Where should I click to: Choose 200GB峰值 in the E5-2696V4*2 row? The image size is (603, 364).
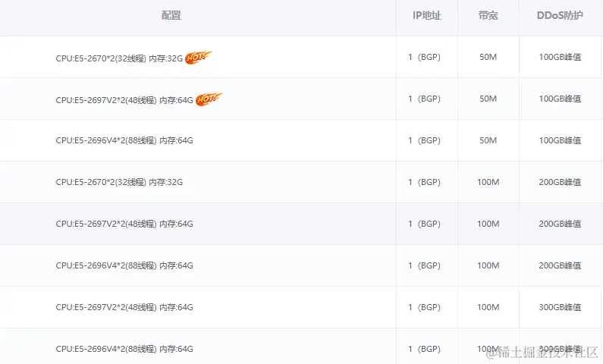pyautogui.click(x=560, y=265)
